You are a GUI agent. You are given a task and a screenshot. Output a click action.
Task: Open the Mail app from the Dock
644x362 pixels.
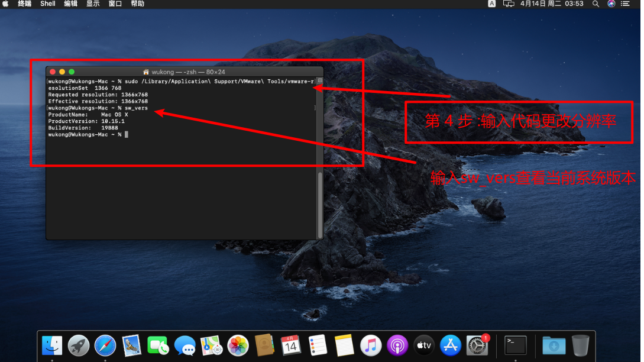pos(131,345)
